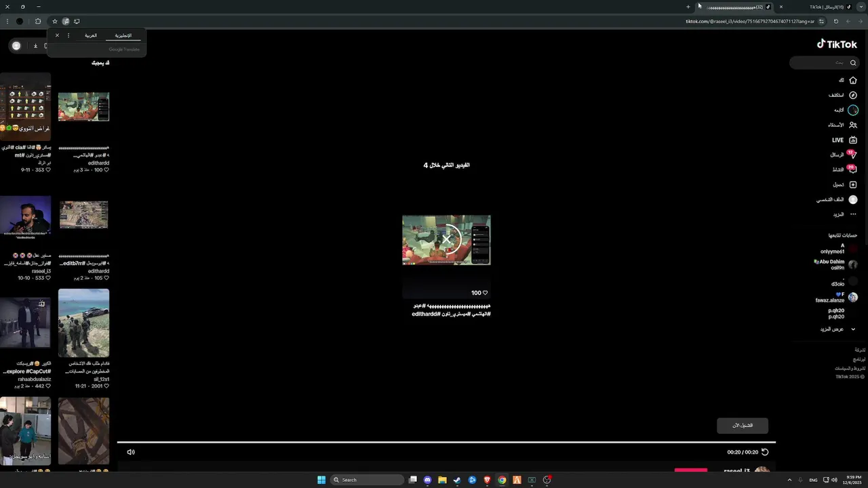Image resolution: width=868 pixels, height=488 pixels.
Task: Click the raseel_i3 author name at bottom
Action: pos(736,470)
